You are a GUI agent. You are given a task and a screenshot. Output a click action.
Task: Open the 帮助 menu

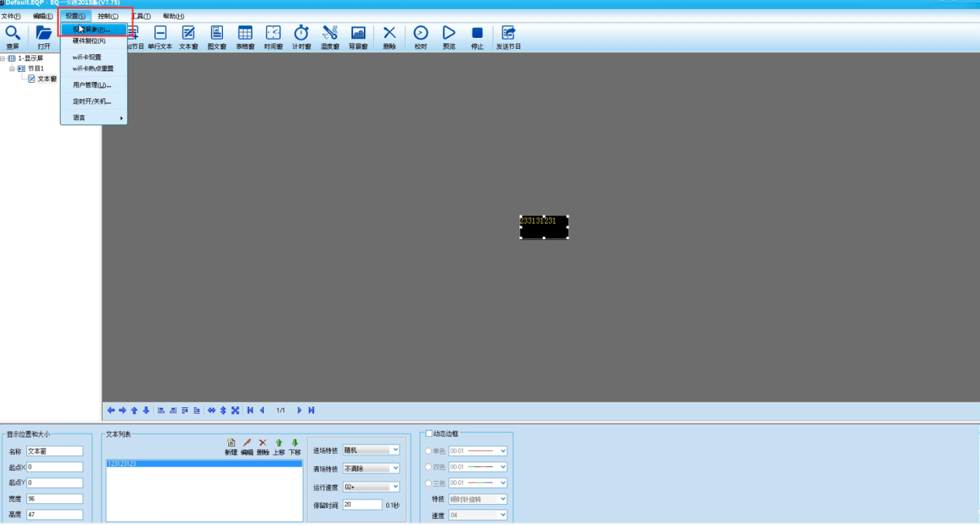pos(173,16)
